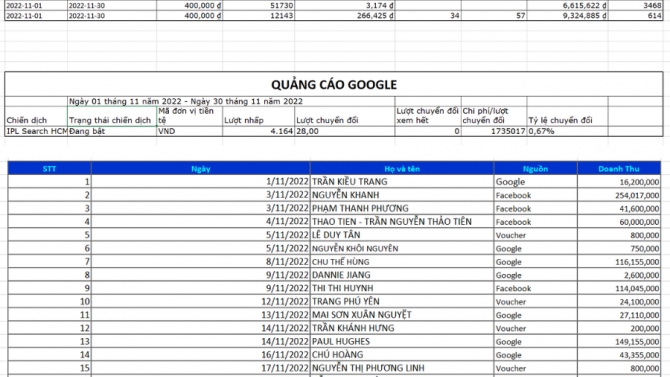The width and height of the screenshot is (670, 377).
Task: Select the date 12/11/2022 cell
Action: pyautogui.click(x=200, y=301)
